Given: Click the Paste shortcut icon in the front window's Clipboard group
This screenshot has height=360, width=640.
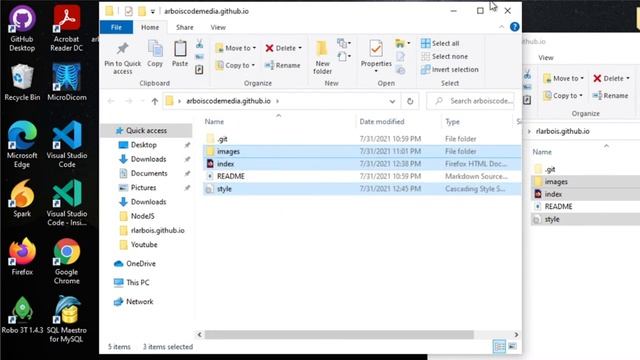Looking at the screenshot, I should pos(200,70).
